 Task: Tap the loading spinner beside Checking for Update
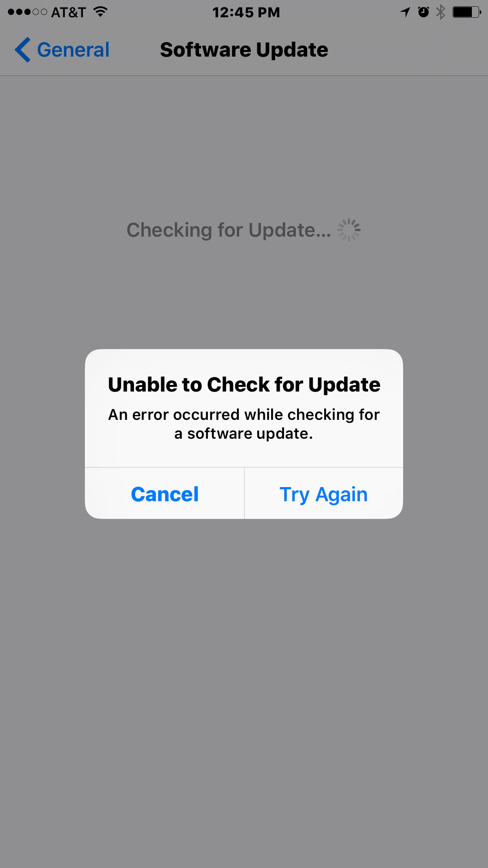[349, 230]
